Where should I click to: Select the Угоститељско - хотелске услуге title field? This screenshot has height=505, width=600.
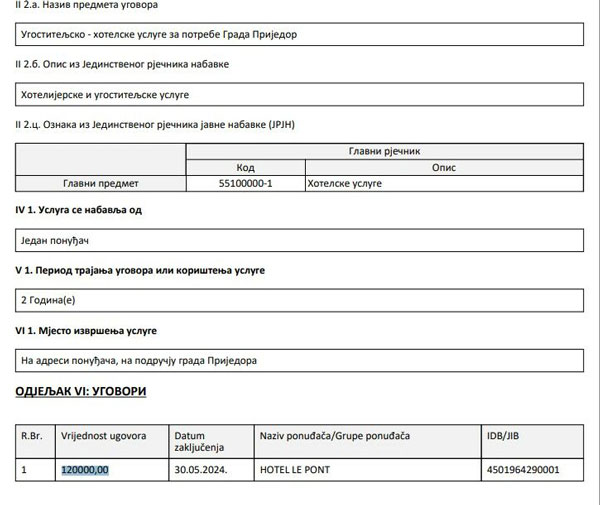(159, 34)
